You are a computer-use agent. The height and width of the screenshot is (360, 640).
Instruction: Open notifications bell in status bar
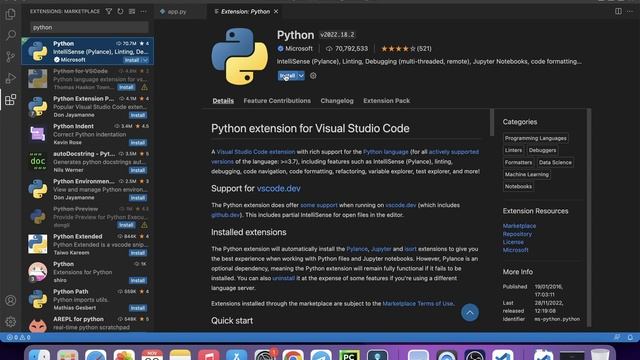click(630, 338)
